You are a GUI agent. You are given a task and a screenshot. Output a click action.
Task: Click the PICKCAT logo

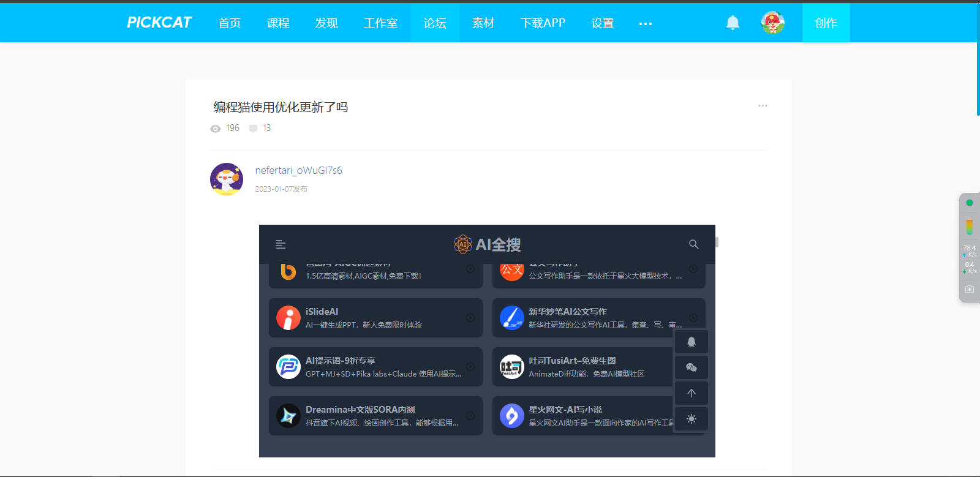point(159,23)
